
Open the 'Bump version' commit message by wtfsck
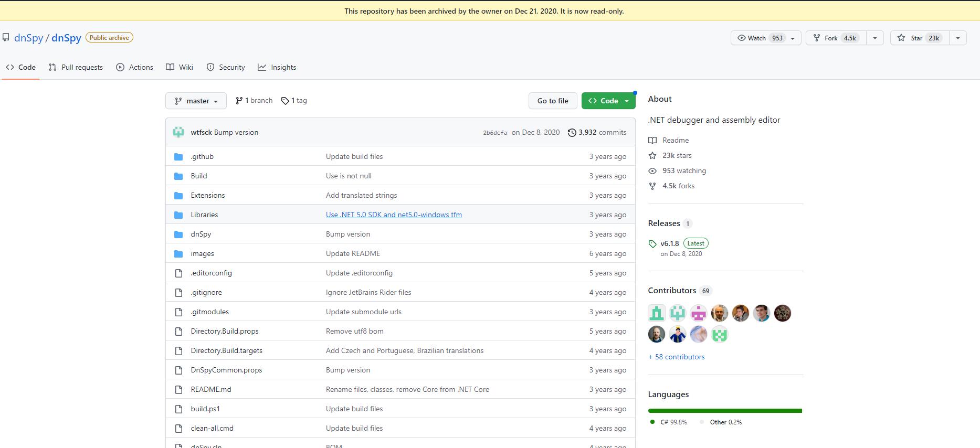tap(236, 132)
